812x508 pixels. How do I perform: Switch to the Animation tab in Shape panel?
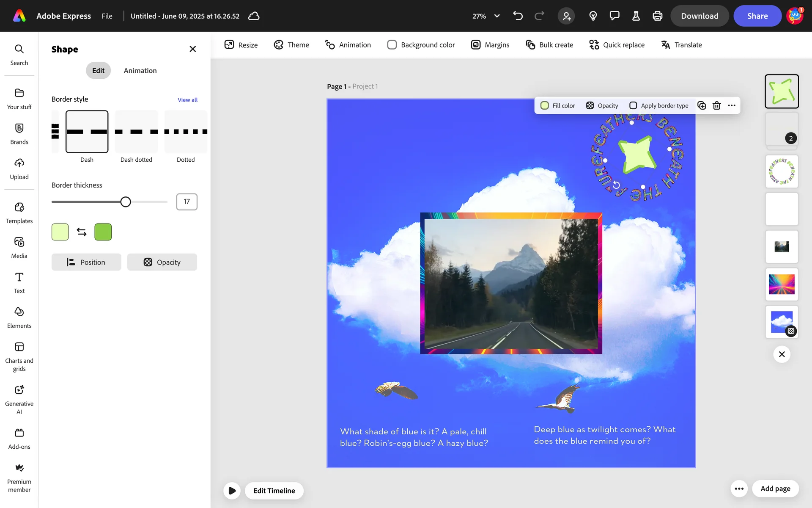click(140, 71)
